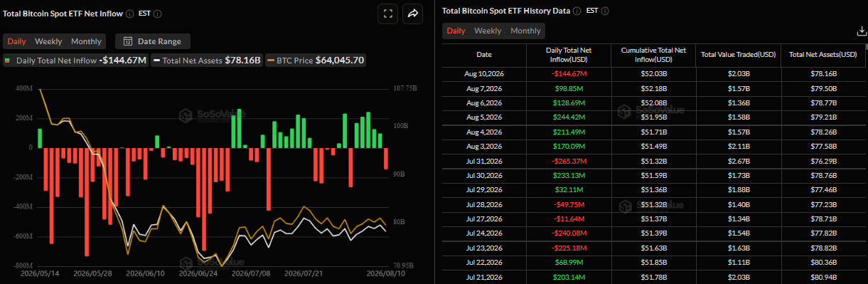Select Daily tab on the chart panel
This screenshot has width=868, height=284.
point(16,41)
